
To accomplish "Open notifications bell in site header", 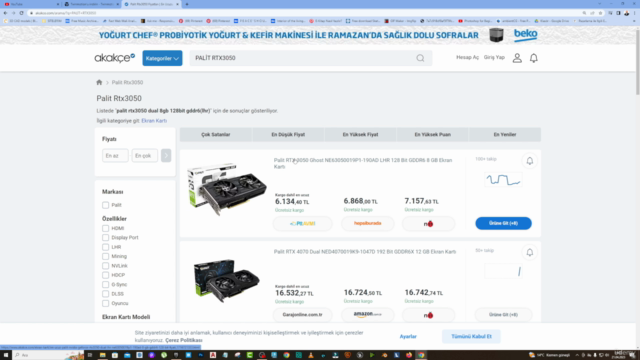I will [x=533, y=58].
